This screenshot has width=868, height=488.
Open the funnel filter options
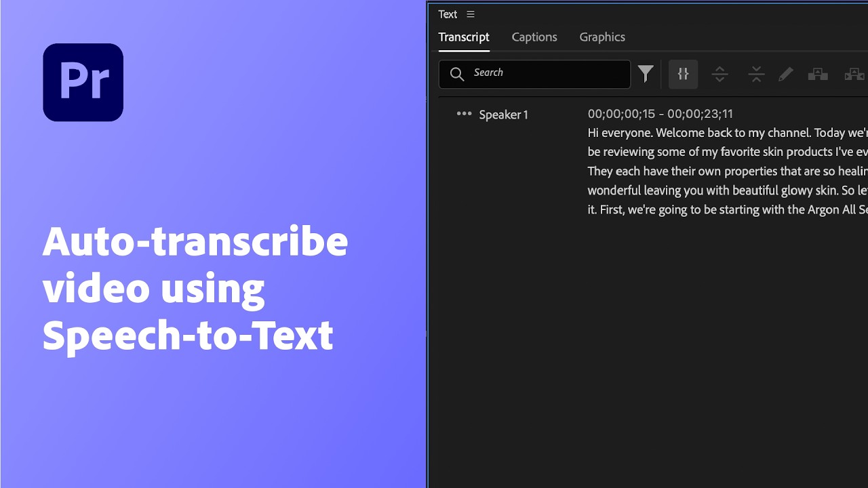pyautogui.click(x=646, y=73)
